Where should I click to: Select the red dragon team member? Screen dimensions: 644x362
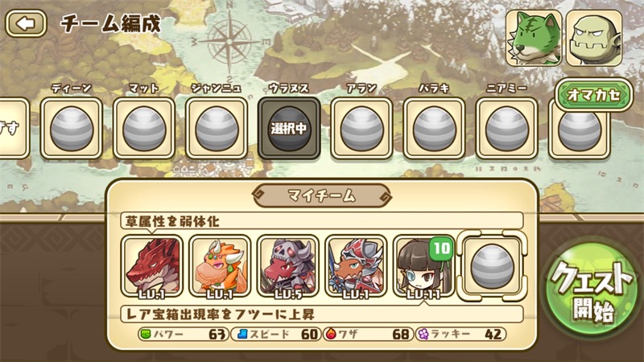coord(152,266)
